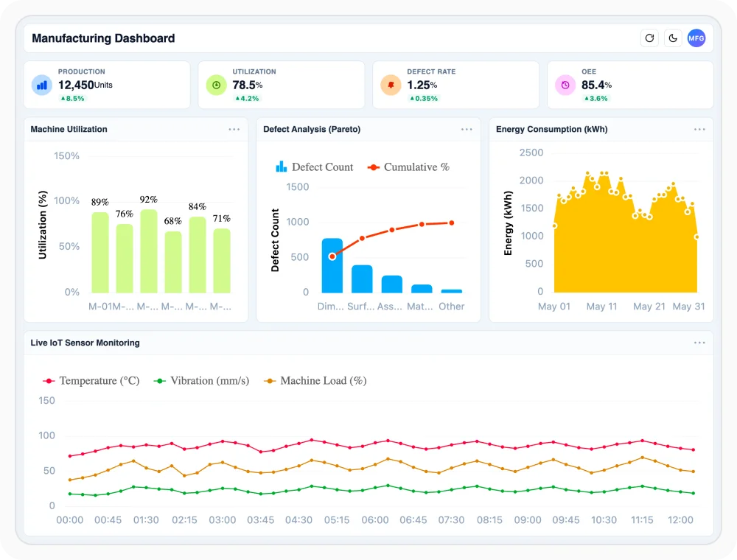Click the last energy data point

[x=696, y=237]
